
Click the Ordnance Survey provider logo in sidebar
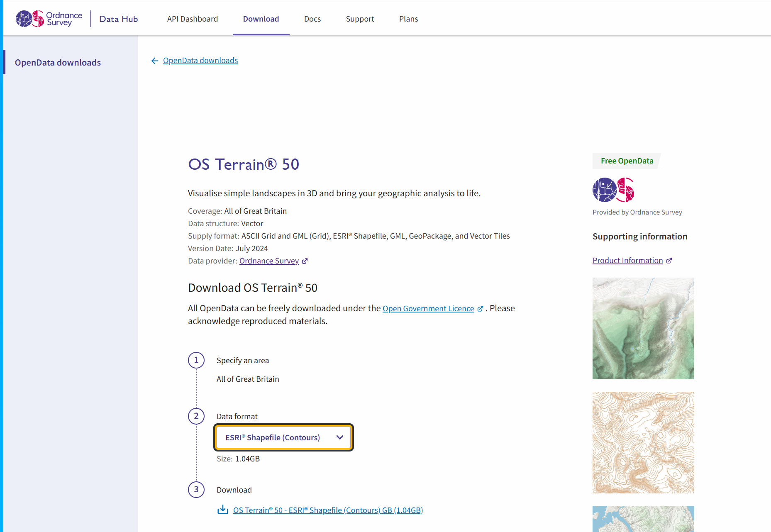point(613,190)
